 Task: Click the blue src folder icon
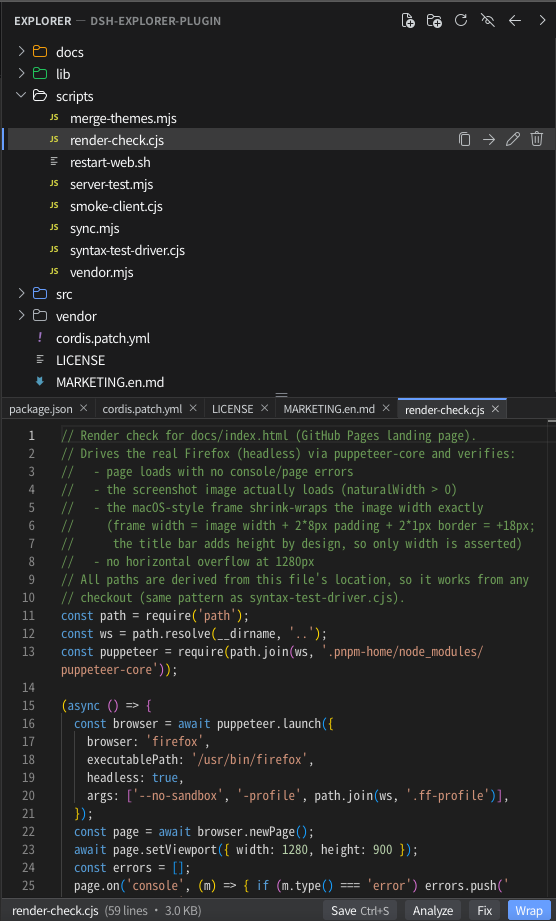pos(40,293)
